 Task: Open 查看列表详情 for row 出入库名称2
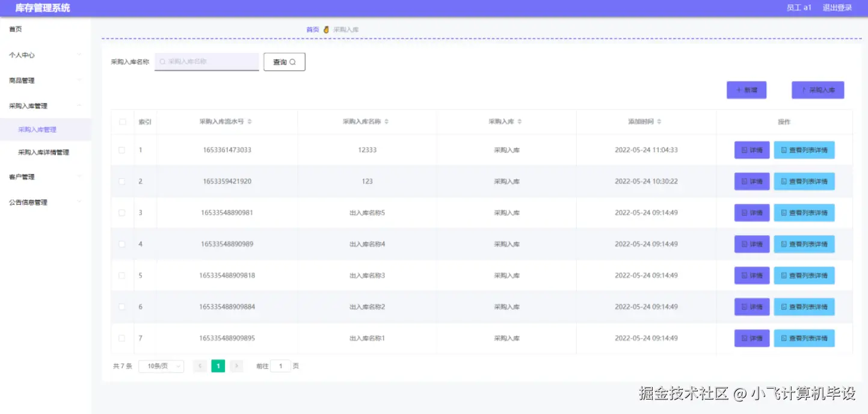pos(804,306)
